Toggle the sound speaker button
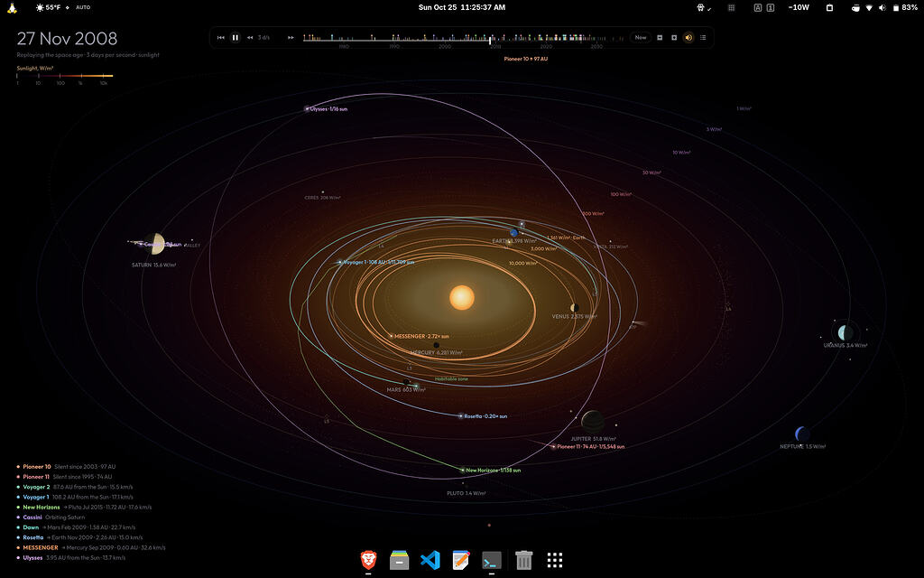Image resolution: width=924 pixels, height=578 pixels. 688,37
